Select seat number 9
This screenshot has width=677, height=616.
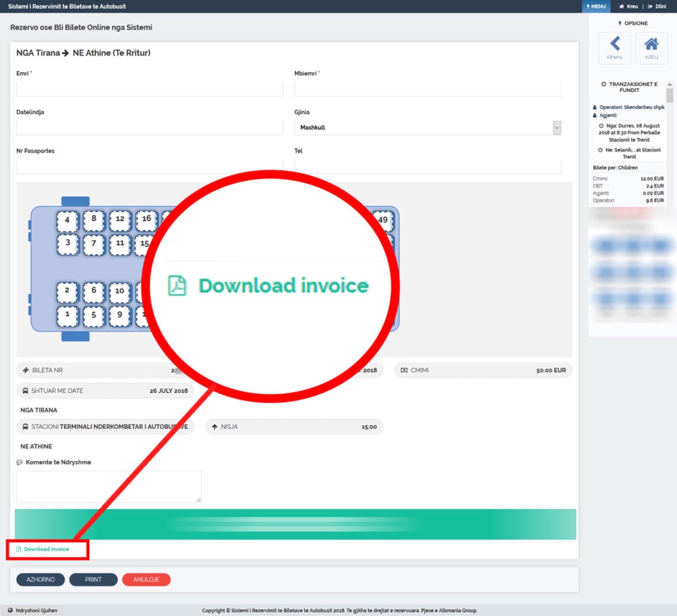[120, 316]
